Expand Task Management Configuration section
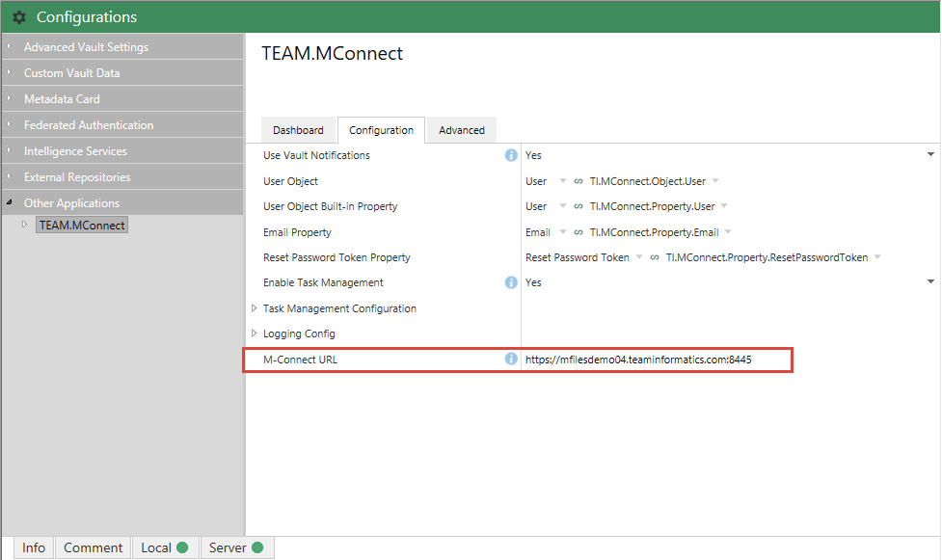 tap(255, 308)
